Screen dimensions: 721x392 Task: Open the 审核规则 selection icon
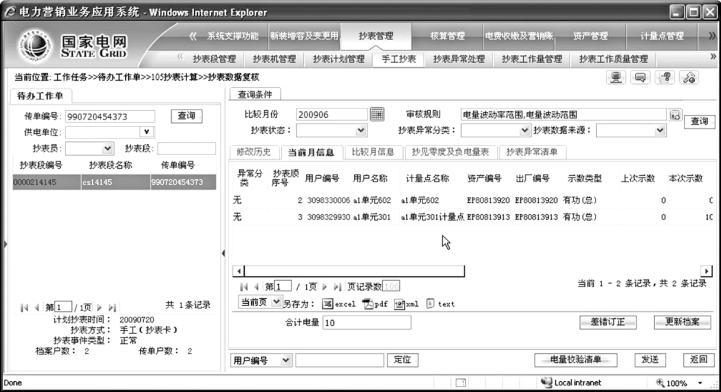pos(675,115)
